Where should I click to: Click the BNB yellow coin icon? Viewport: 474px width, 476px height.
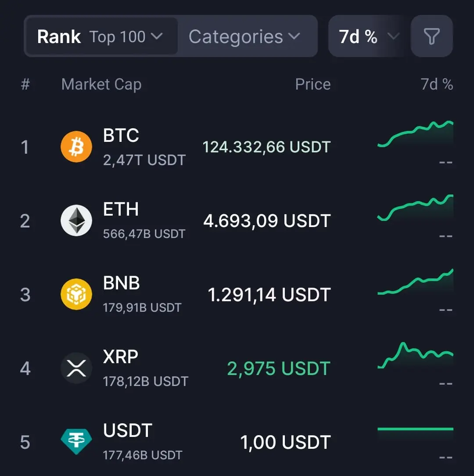pos(76,294)
